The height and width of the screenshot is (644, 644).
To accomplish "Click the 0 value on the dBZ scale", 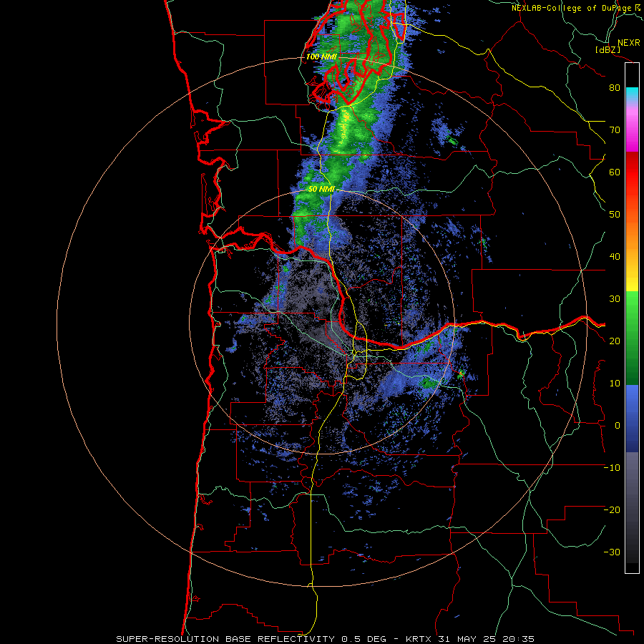I will pos(618,426).
